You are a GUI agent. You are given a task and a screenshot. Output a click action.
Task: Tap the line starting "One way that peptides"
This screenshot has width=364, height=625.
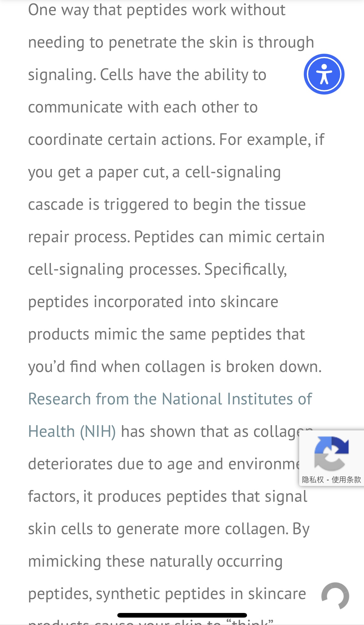point(157,10)
